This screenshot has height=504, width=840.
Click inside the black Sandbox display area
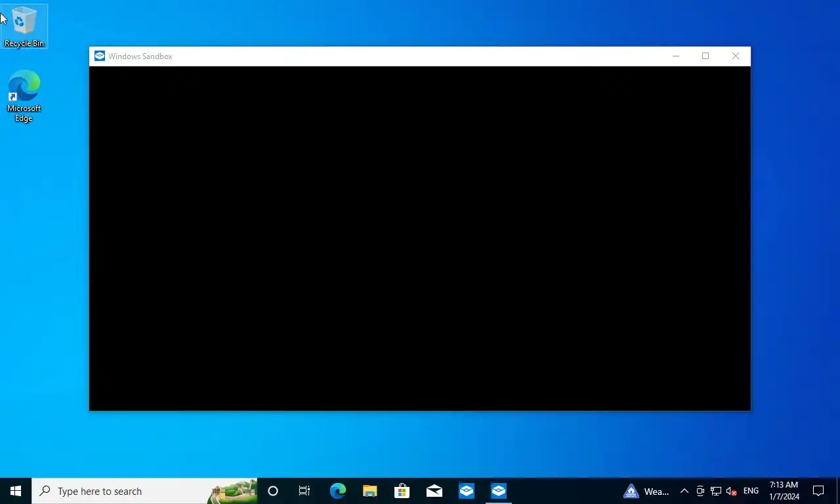click(x=419, y=238)
